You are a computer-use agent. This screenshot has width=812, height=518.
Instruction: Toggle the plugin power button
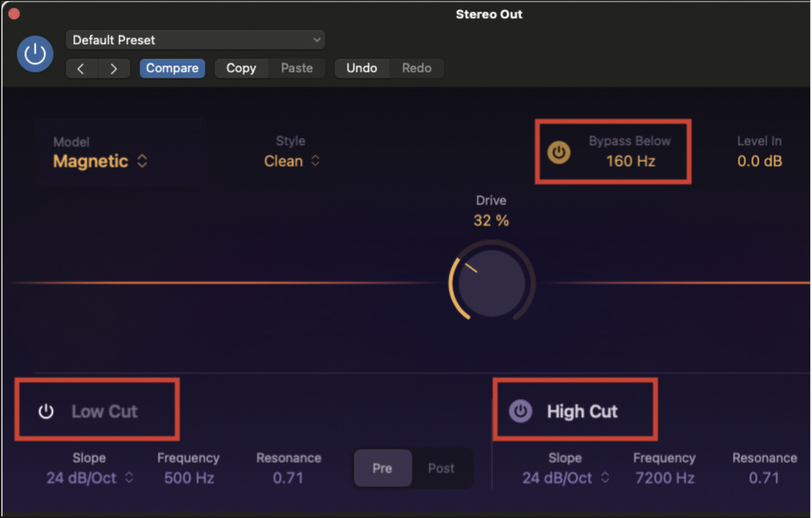(x=35, y=54)
